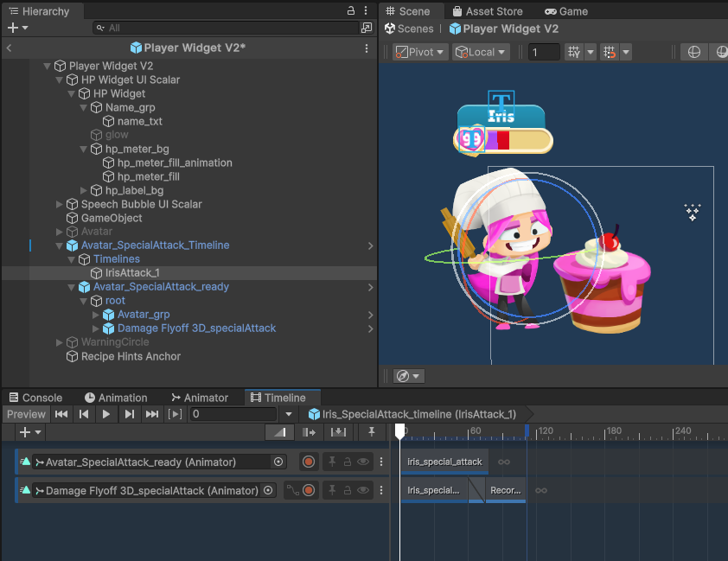Viewport: 728px width, 561px height.
Task: Switch to the Console tab
Action: tap(35, 398)
